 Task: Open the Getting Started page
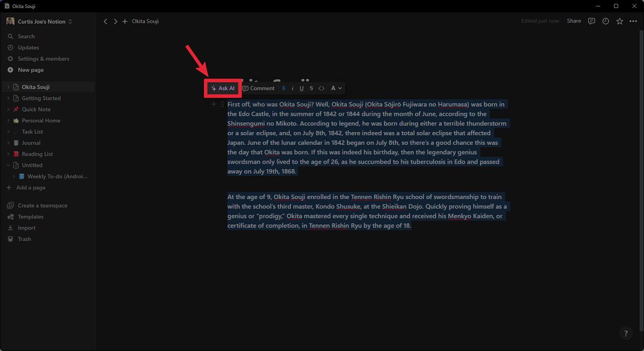[x=41, y=98]
